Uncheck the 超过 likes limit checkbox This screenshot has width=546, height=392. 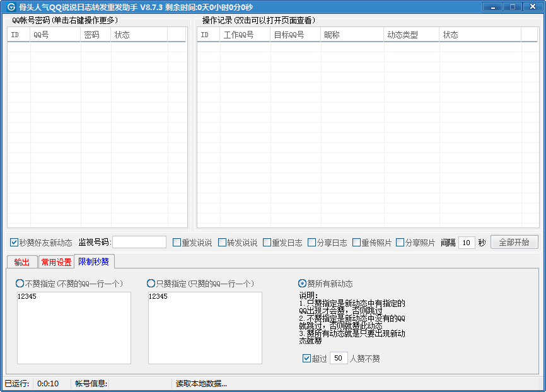pos(307,359)
